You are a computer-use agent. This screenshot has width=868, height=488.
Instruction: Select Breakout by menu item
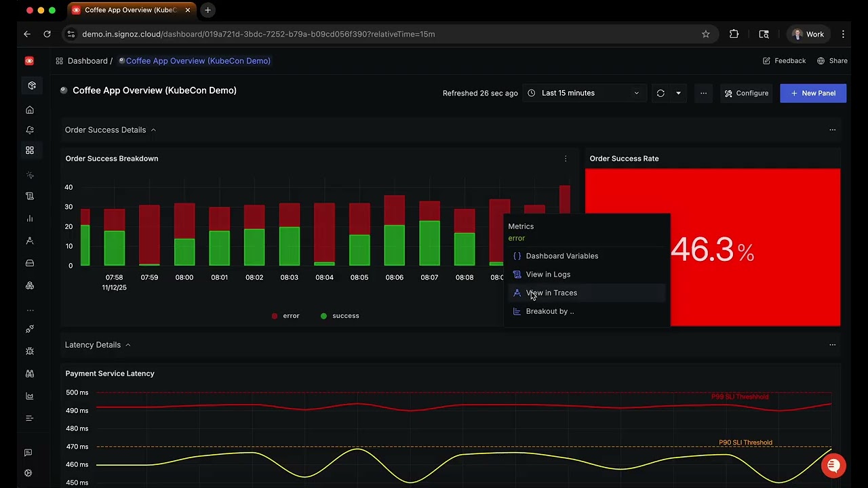pos(587,311)
